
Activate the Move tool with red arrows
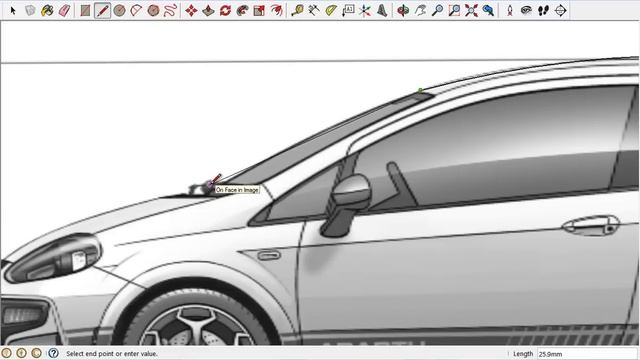point(191,11)
